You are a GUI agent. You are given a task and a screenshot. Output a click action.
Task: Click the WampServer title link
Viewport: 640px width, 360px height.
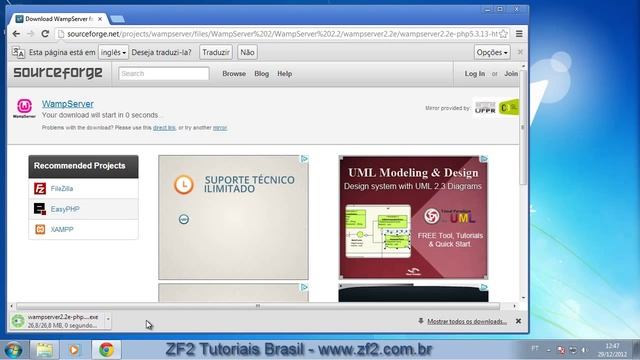click(67, 104)
